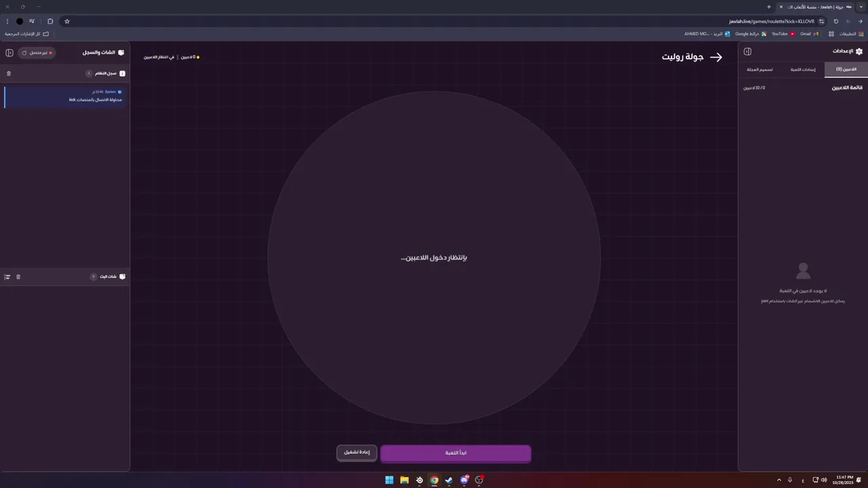
Task: Click the settings gear icon beside الإعدادات
Action: 859,52
